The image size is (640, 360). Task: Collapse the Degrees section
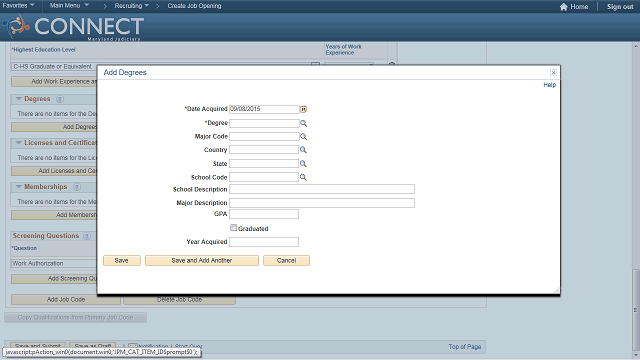(x=18, y=99)
